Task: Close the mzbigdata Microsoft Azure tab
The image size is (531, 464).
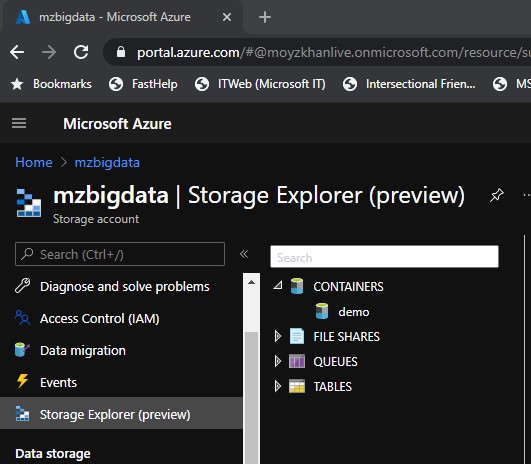Action: coord(227,17)
